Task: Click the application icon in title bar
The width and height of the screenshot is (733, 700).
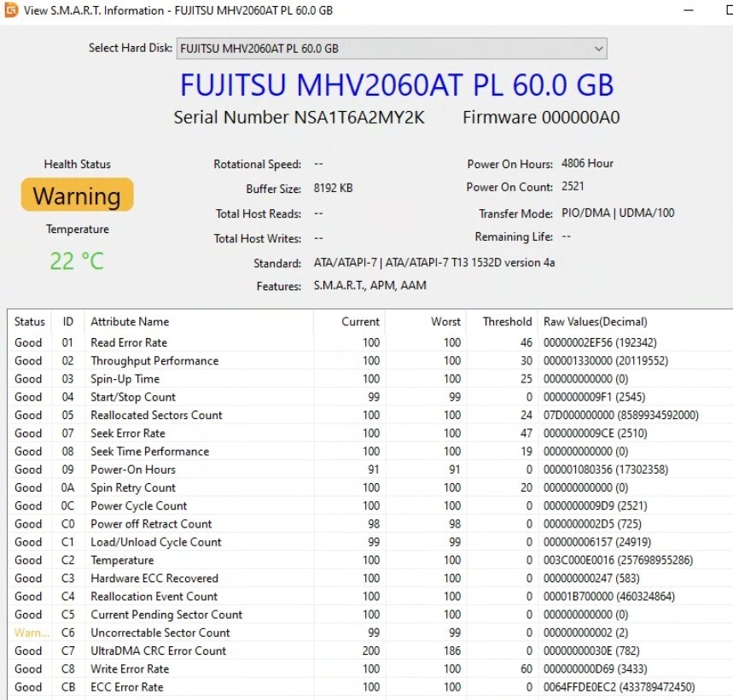Action: coord(11,10)
